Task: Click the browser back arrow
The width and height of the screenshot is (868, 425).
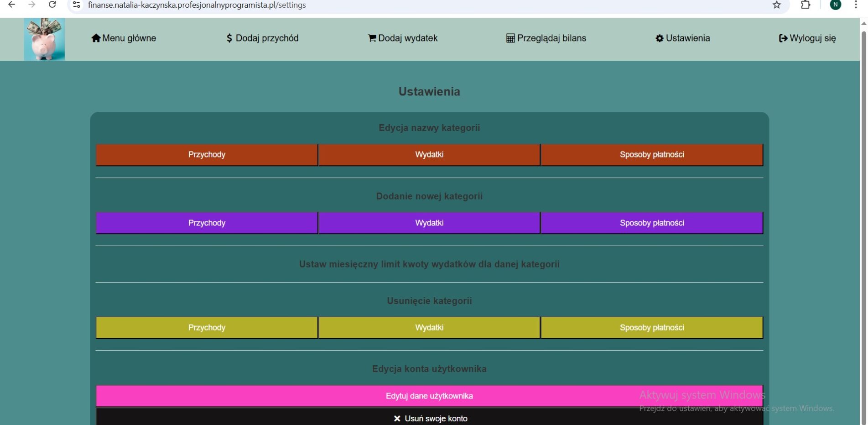Action: (10, 5)
